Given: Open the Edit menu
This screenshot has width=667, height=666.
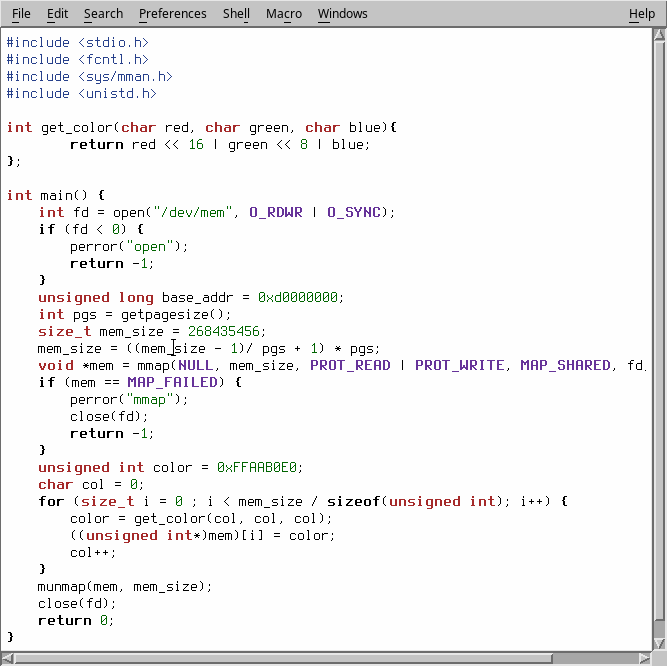Looking at the screenshot, I should point(58,14).
